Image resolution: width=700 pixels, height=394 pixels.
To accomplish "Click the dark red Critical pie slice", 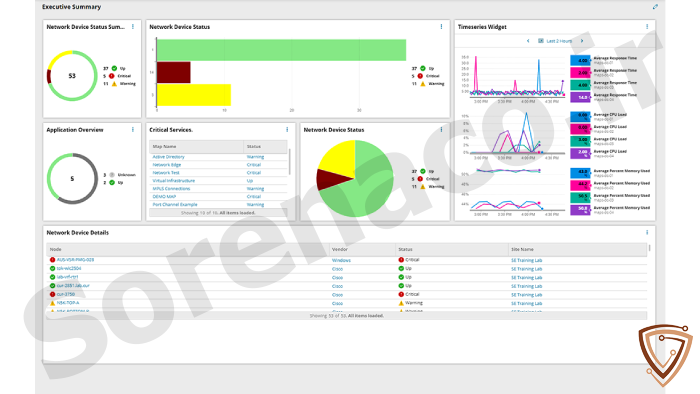I will pyautogui.click(x=333, y=179).
